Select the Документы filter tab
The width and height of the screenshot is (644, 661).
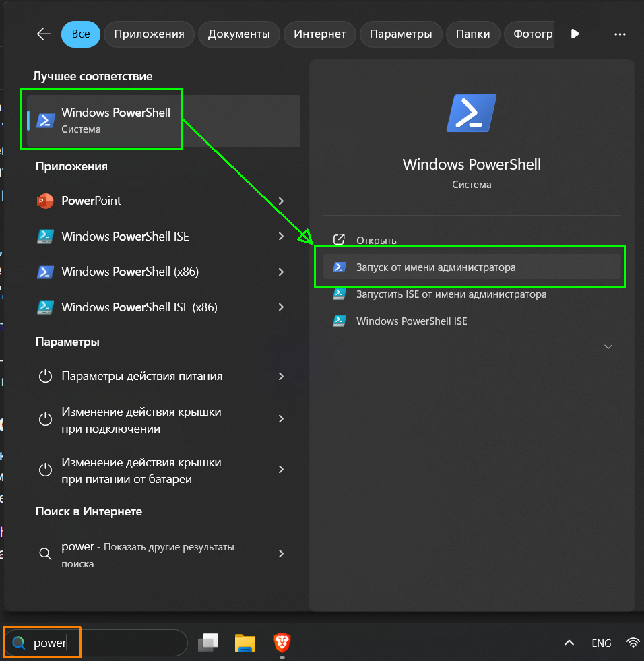click(238, 34)
